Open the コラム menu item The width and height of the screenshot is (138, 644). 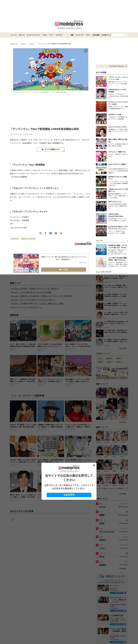click(45, 35)
